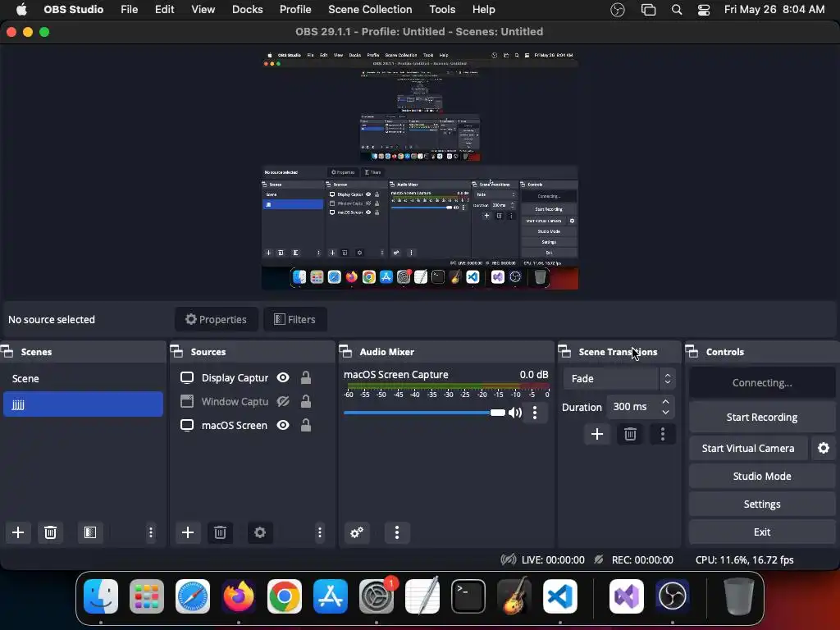Show the Window Capture source

pyautogui.click(x=283, y=401)
